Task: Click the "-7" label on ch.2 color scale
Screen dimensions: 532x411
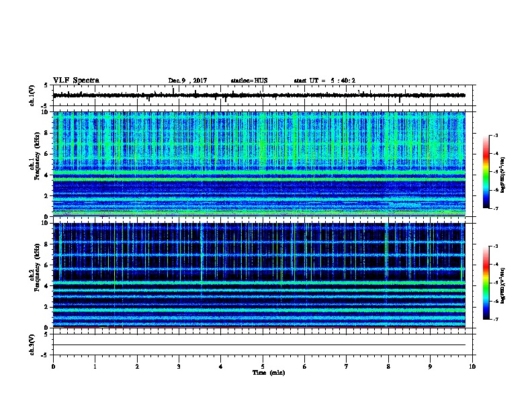Action: [x=495, y=319]
